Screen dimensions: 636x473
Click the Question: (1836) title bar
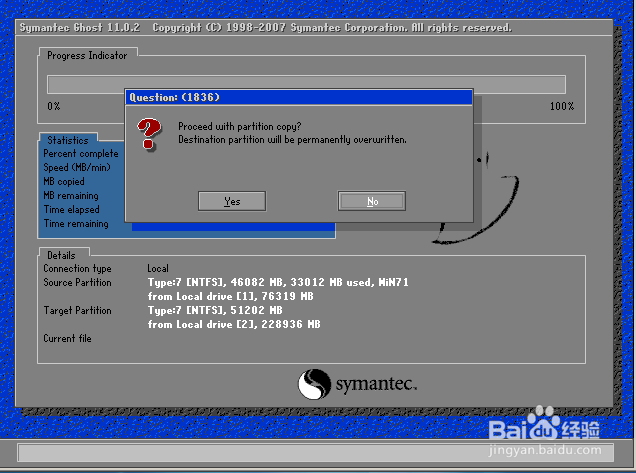[x=299, y=97]
